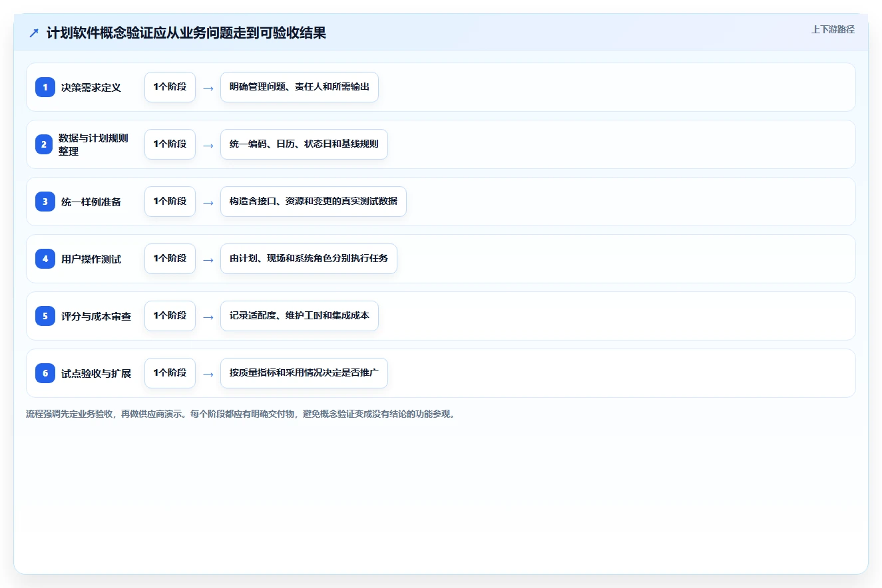Click the arrow in the 统一样例准备 row
The width and height of the screenshot is (882, 588).
[208, 202]
